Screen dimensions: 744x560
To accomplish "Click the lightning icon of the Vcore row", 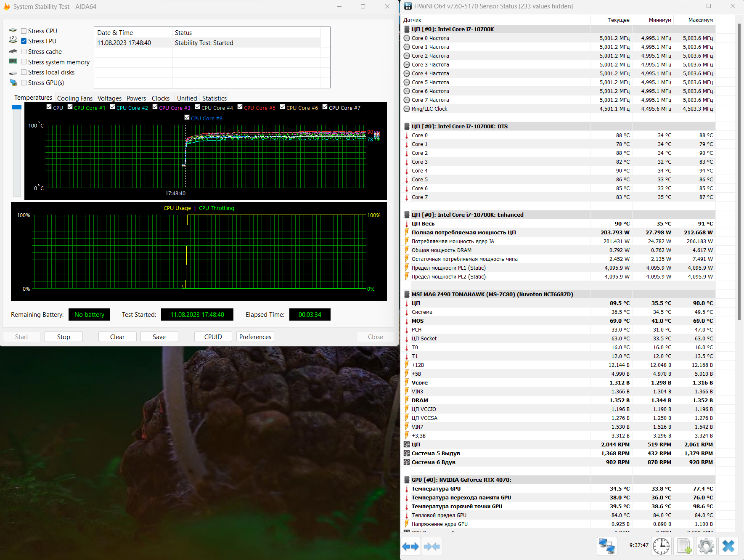I will (407, 382).
